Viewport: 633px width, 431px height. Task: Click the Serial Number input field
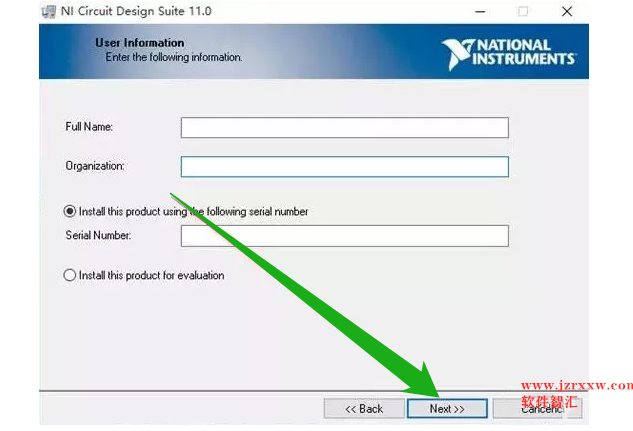point(344,236)
